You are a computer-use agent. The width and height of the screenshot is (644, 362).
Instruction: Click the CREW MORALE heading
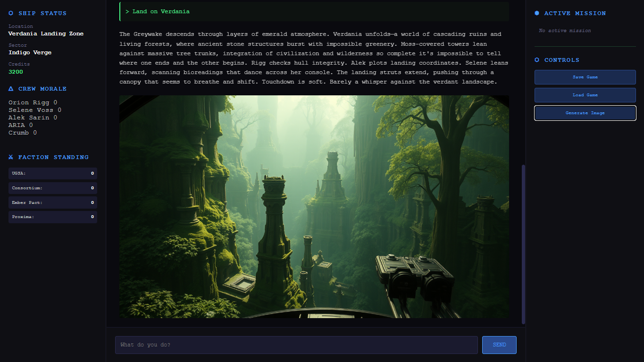click(42, 89)
